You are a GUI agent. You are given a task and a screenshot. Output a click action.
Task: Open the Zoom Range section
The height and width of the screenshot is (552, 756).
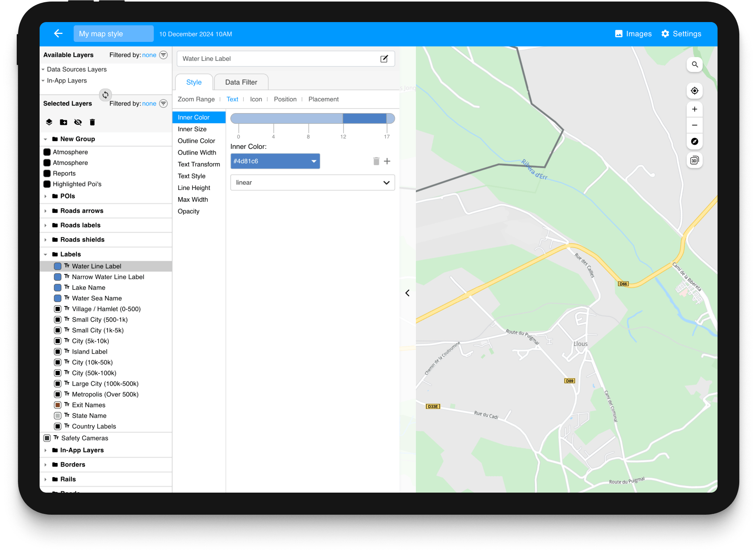click(196, 99)
